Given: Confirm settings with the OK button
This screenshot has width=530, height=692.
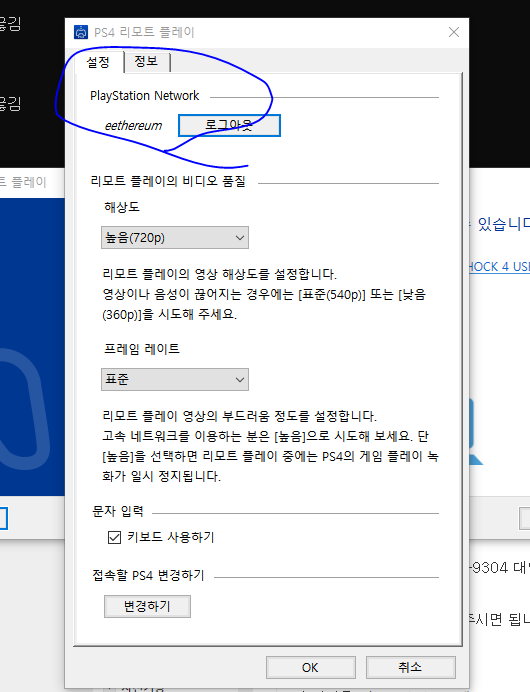Looking at the screenshot, I should tap(311, 667).
